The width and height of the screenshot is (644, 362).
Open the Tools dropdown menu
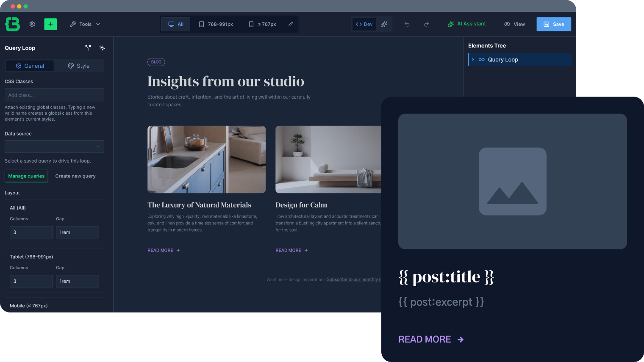(x=85, y=24)
